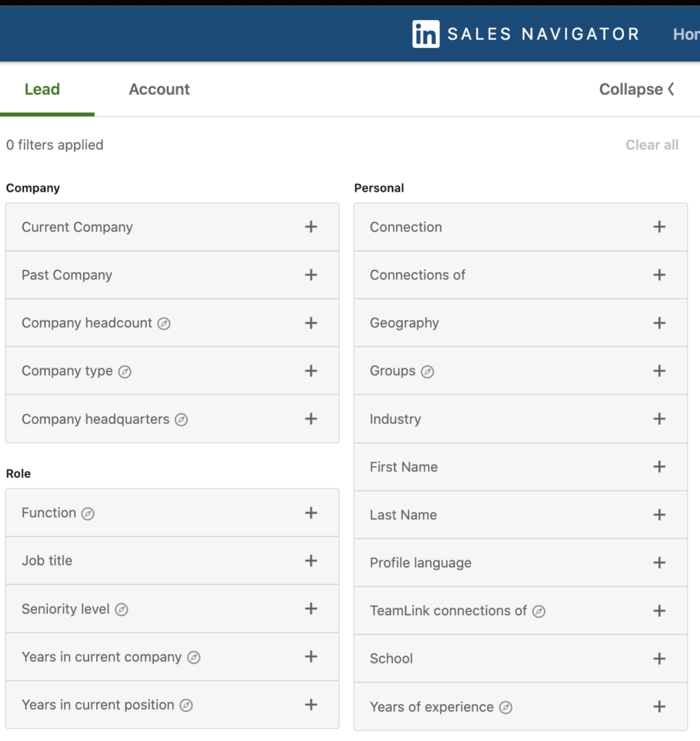This screenshot has height=741, width=700.
Task: Add Company headcount filter via plus
Action: [311, 323]
